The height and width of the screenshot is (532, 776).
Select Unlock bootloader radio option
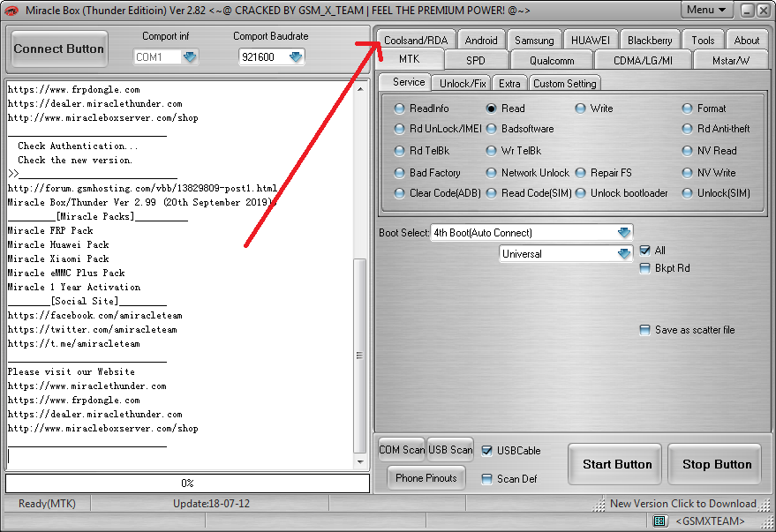coord(580,193)
